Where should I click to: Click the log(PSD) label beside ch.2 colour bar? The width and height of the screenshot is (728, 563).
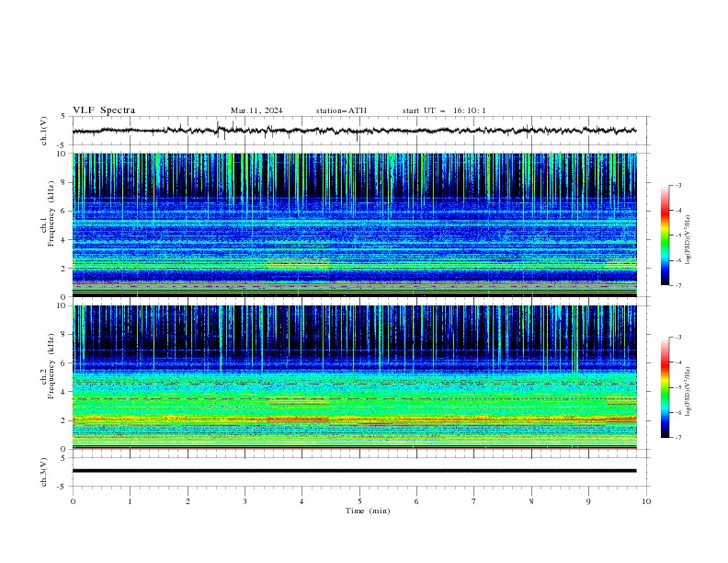click(688, 391)
